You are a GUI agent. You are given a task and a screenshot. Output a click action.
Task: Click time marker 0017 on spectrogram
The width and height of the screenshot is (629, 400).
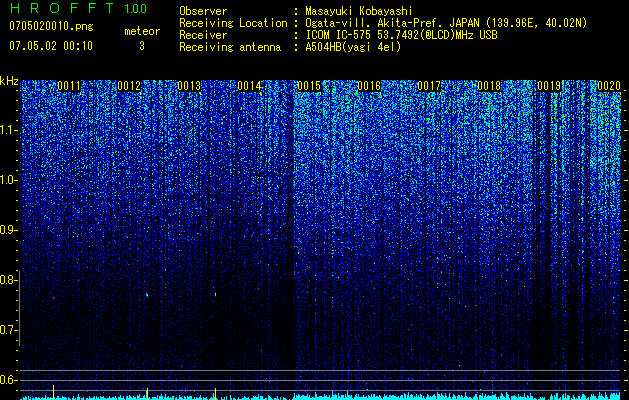[429, 86]
